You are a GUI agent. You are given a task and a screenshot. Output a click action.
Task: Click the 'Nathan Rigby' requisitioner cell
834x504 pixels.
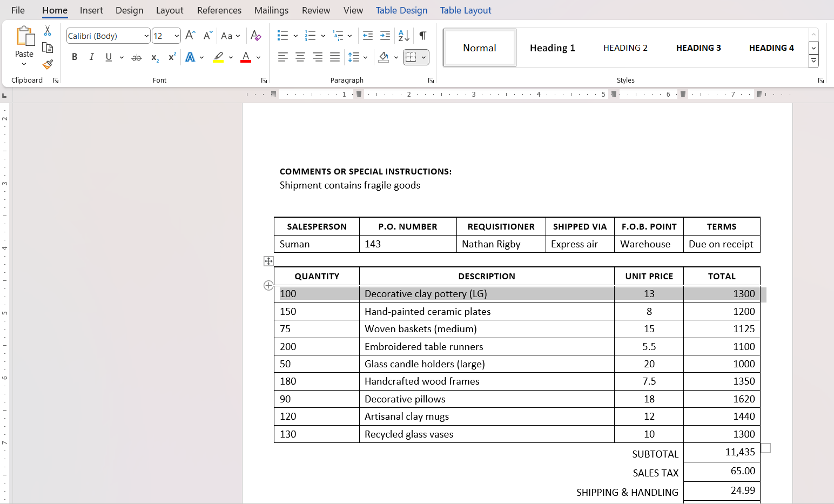point(501,244)
